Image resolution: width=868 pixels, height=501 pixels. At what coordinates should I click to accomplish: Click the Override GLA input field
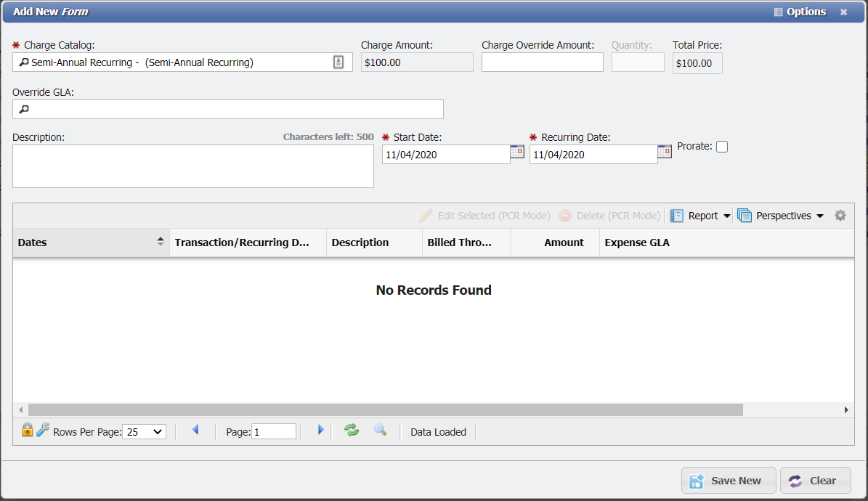228,109
